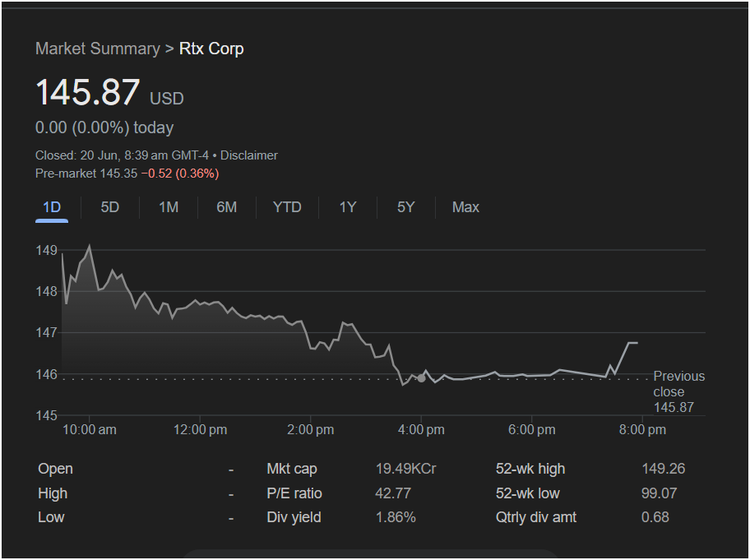Open the Max time range tab

click(465, 207)
